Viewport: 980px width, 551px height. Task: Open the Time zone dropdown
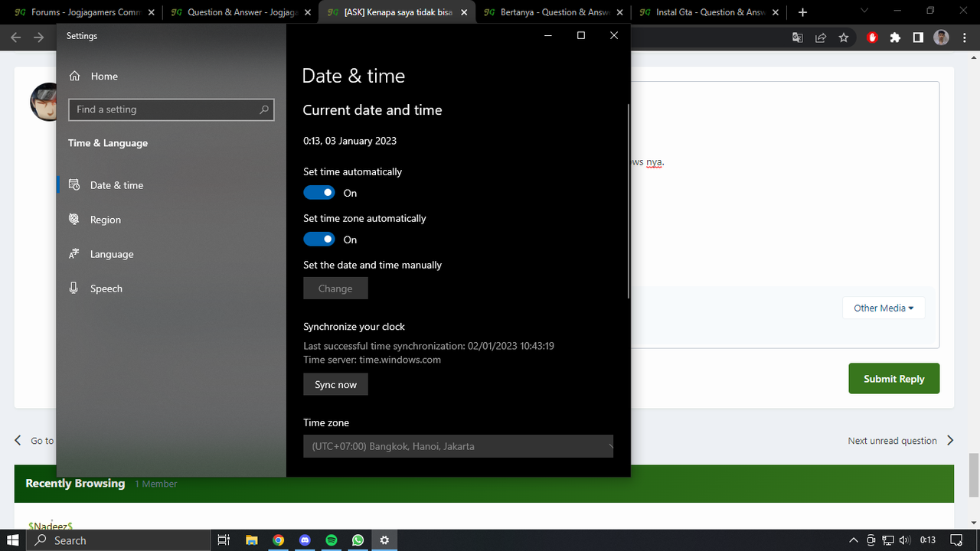tap(458, 446)
